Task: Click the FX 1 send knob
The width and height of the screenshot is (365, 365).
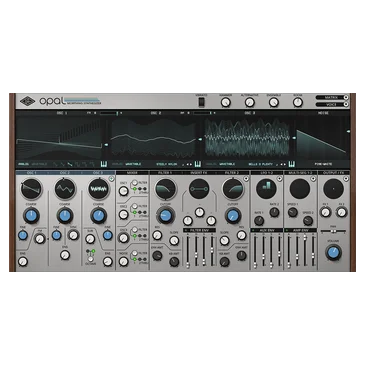Action: 325,212
